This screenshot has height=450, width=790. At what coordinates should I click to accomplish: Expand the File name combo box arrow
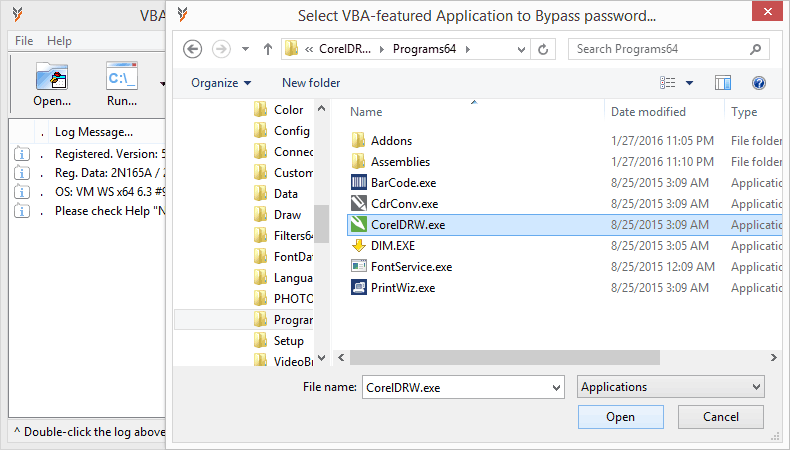(556, 388)
